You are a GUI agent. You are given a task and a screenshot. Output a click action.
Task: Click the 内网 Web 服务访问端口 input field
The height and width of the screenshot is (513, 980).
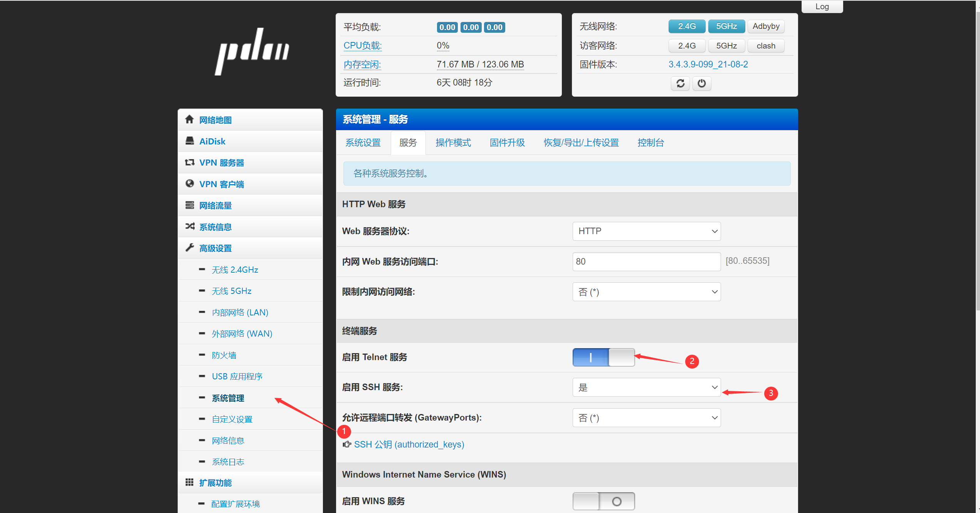(646, 262)
